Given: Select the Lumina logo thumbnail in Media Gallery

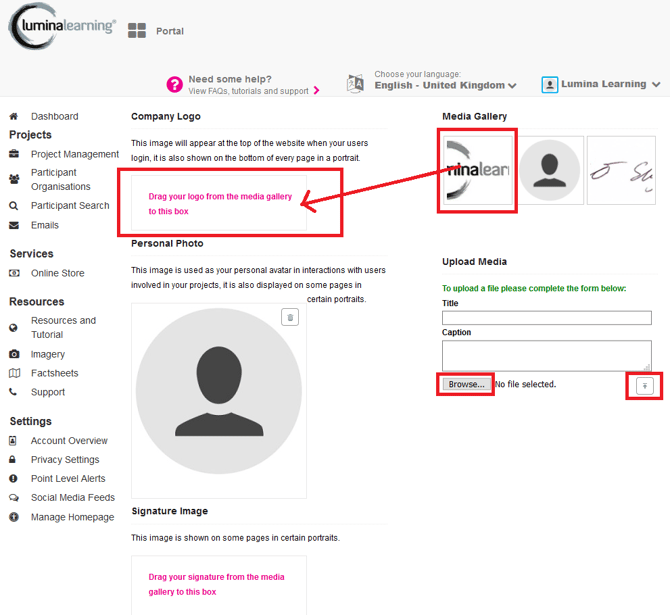Looking at the screenshot, I should tap(478, 170).
